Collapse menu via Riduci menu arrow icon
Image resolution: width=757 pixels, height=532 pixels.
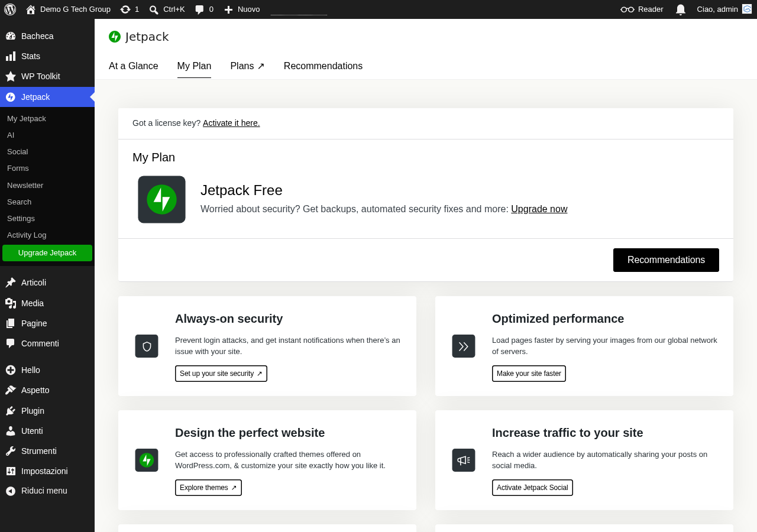pyautogui.click(x=11, y=491)
